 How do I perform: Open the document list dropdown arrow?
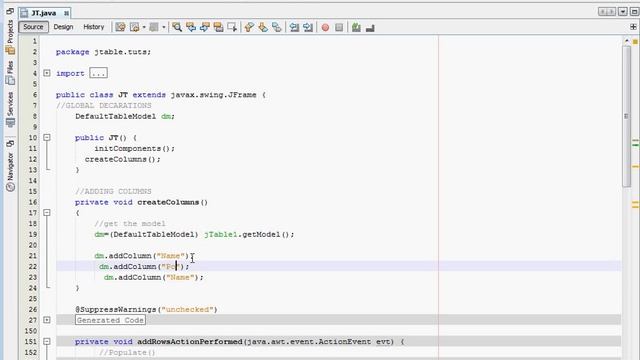coord(623,11)
